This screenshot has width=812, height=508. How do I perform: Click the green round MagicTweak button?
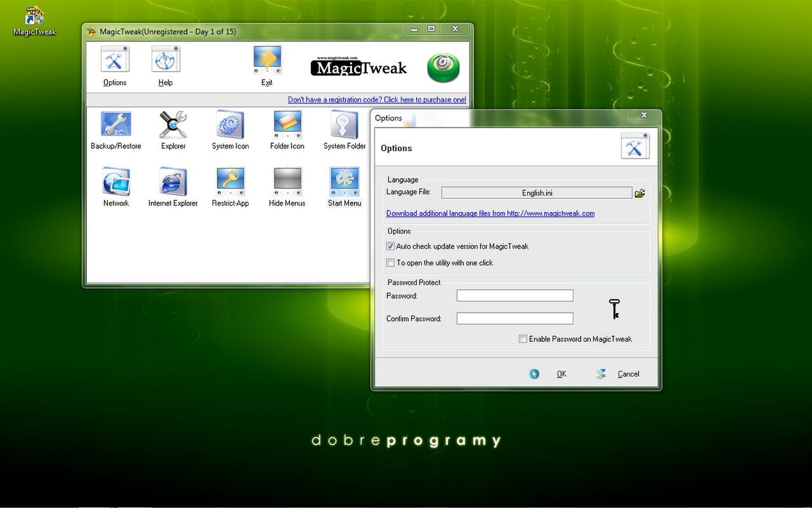coord(443,67)
